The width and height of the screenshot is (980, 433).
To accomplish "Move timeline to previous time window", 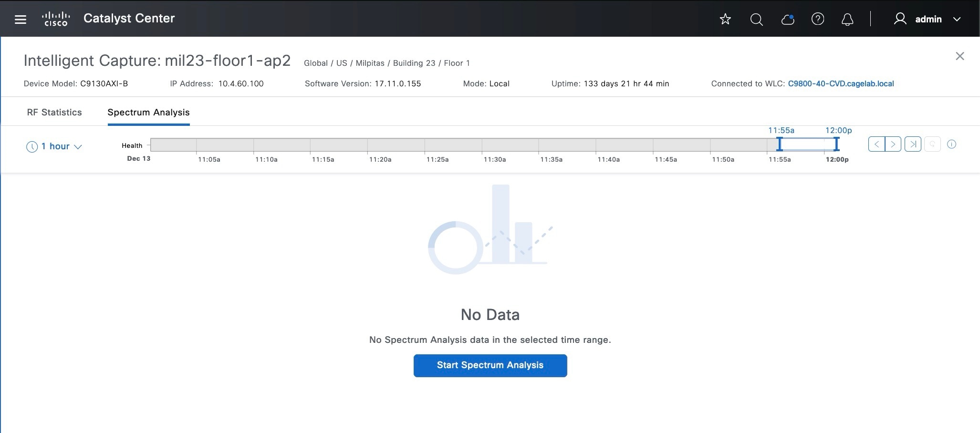I will pos(876,144).
